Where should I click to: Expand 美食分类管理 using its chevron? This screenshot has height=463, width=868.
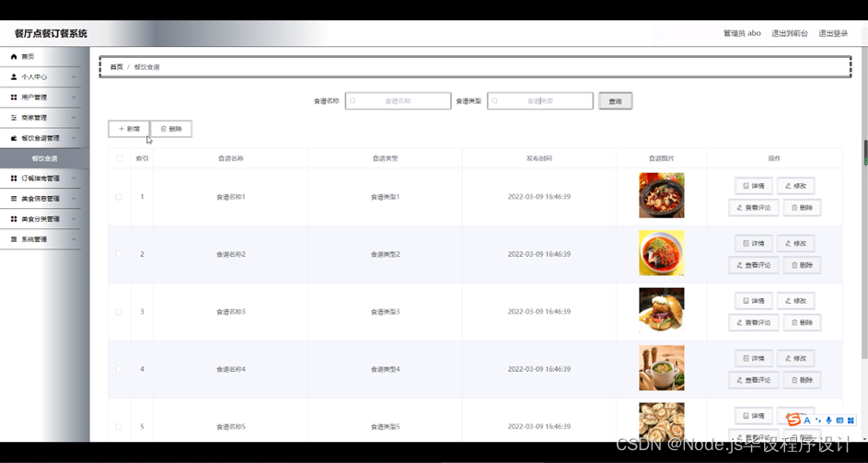pos(74,219)
